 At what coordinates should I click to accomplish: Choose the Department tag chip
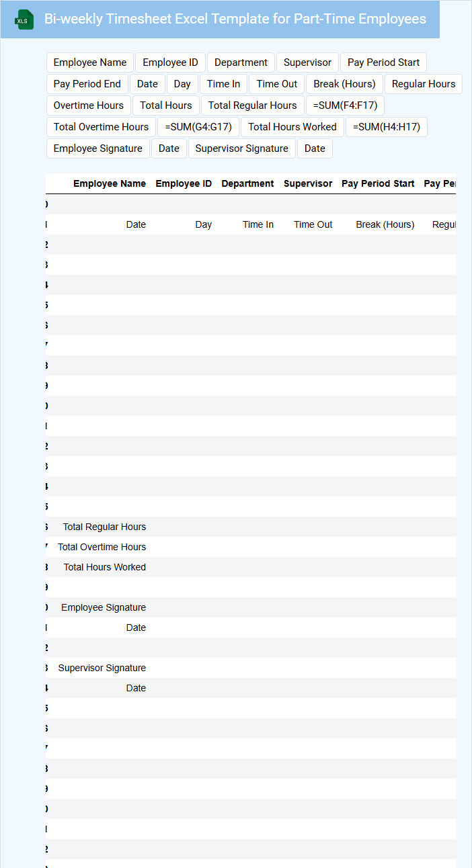coord(241,62)
